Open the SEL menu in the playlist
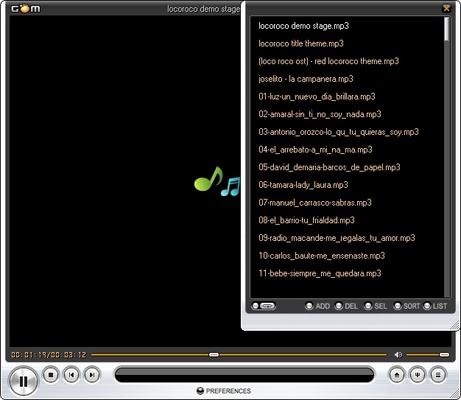 point(376,306)
